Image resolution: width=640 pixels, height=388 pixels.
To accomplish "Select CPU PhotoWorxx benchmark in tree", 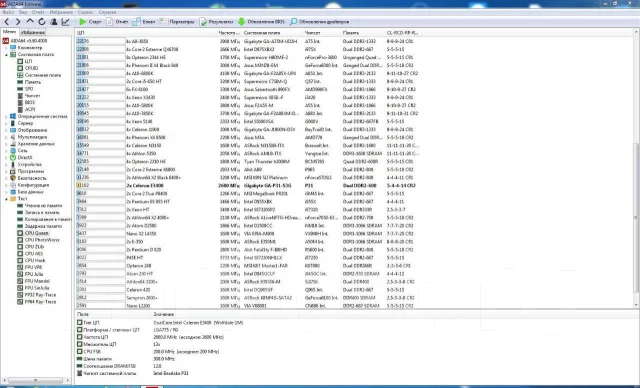I will coord(42,240).
